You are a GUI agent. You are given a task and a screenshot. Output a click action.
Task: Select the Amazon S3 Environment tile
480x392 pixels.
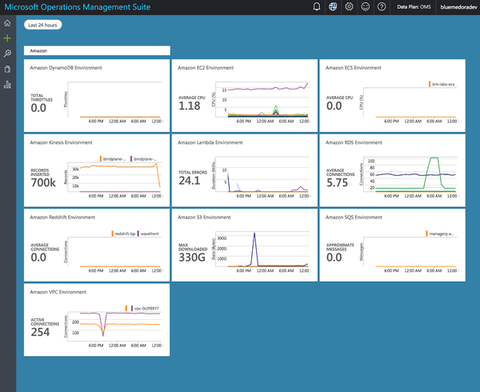pos(244,245)
